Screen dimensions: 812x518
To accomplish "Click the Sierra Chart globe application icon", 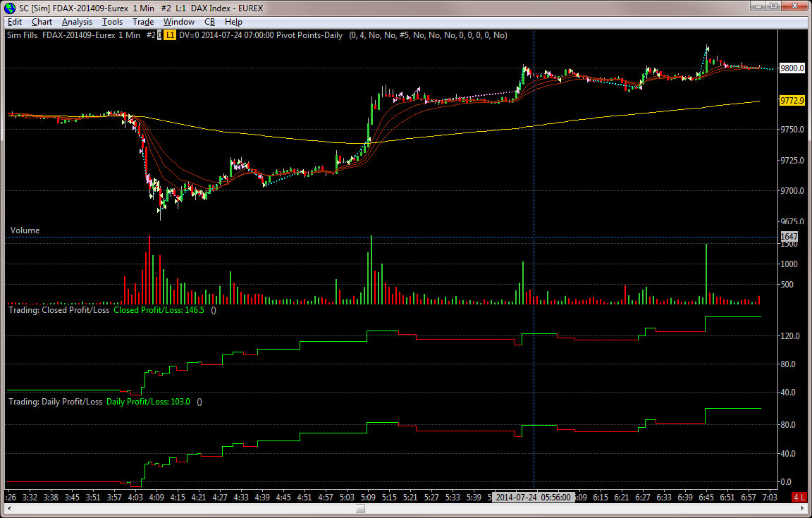I will (10, 8).
